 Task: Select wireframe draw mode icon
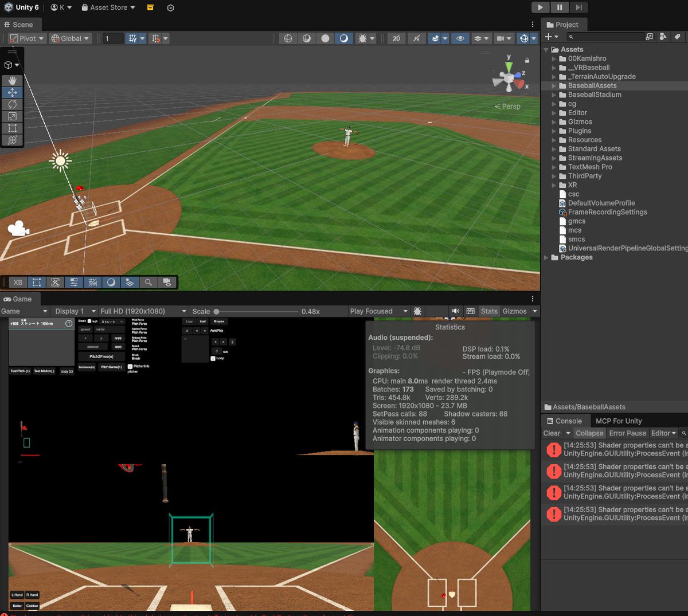pyautogui.click(x=288, y=38)
